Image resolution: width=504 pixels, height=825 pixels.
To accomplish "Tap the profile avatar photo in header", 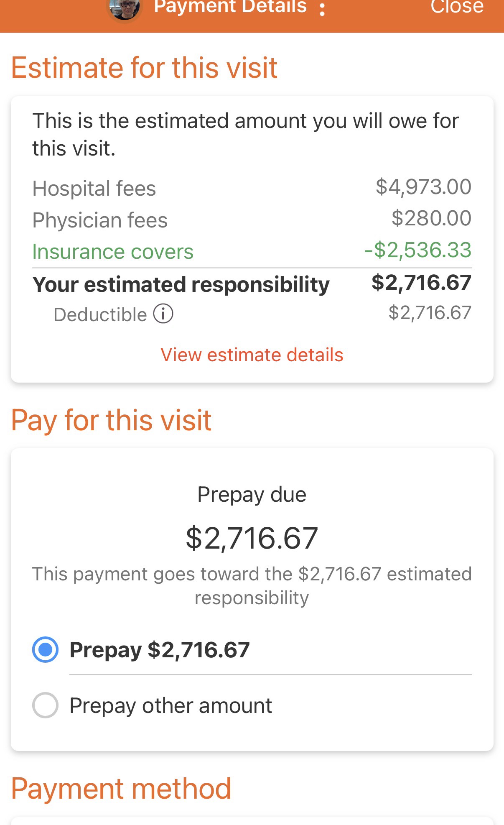I will point(124,9).
